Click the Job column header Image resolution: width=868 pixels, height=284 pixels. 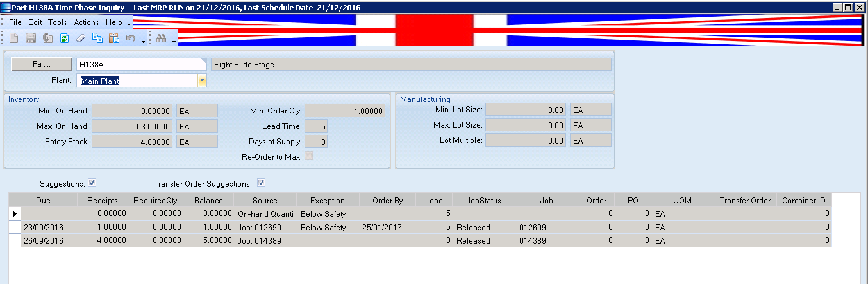click(x=546, y=200)
